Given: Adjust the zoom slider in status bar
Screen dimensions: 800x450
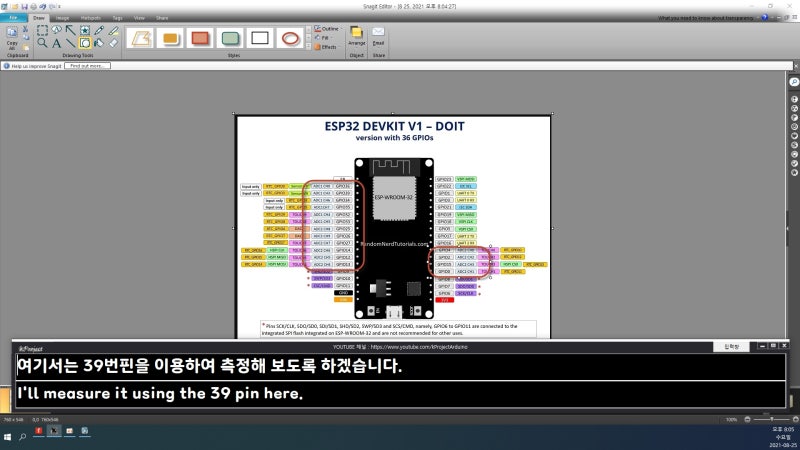Looking at the screenshot, I should click(x=771, y=419).
